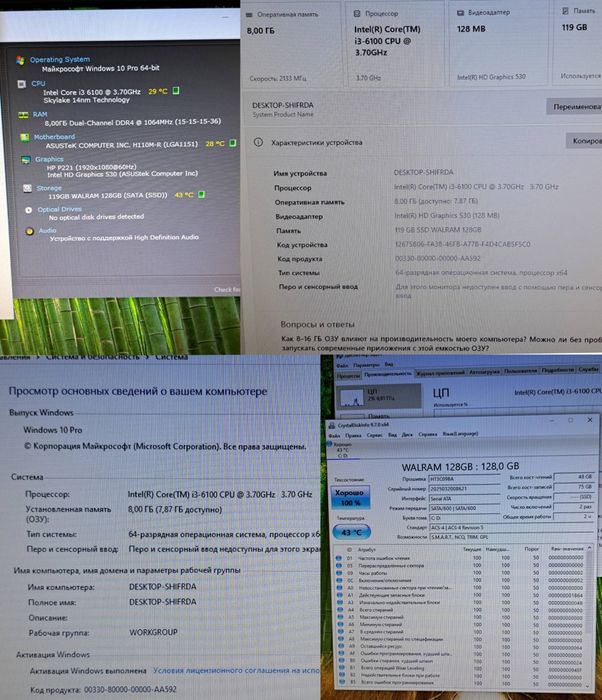
Task: Click status icon of attribute A4 Всего стираний
Action: (339, 609)
